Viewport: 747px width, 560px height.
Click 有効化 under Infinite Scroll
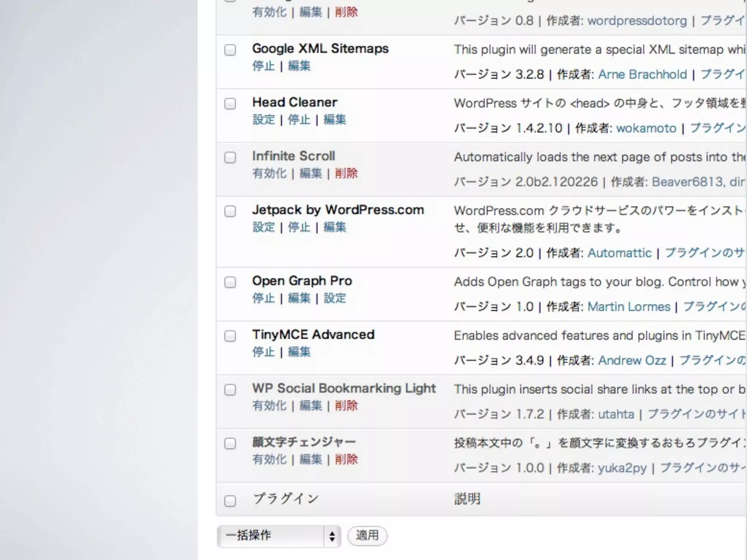(269, 173)
